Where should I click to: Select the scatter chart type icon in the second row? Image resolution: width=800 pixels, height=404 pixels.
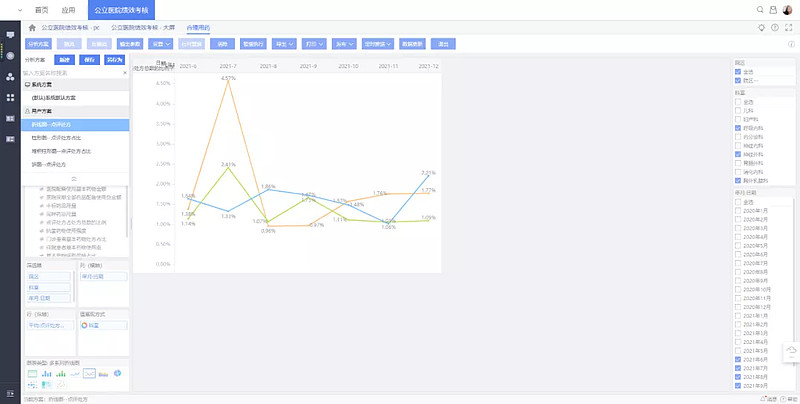pyautogui.click(x=32, y=385)
